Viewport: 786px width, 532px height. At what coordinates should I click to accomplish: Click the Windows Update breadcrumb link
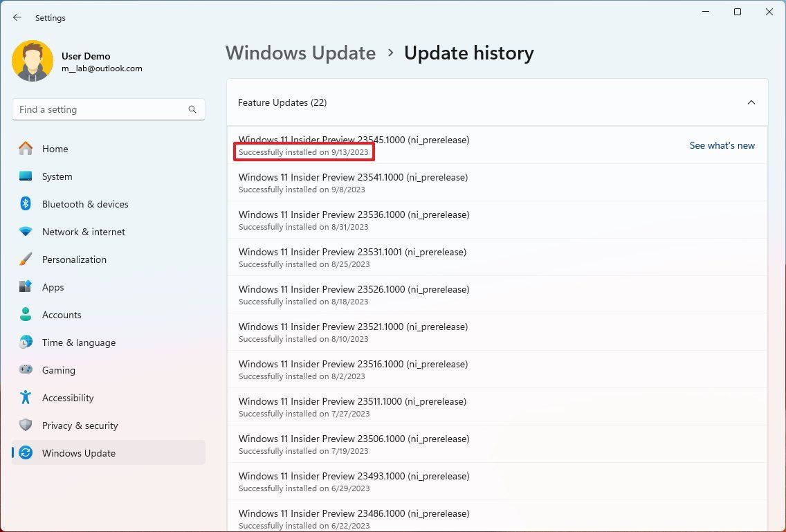[x=300, y=53]
